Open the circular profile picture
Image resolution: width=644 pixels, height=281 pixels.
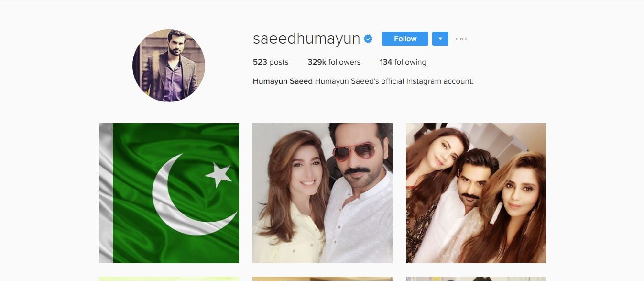click(169, 66)
